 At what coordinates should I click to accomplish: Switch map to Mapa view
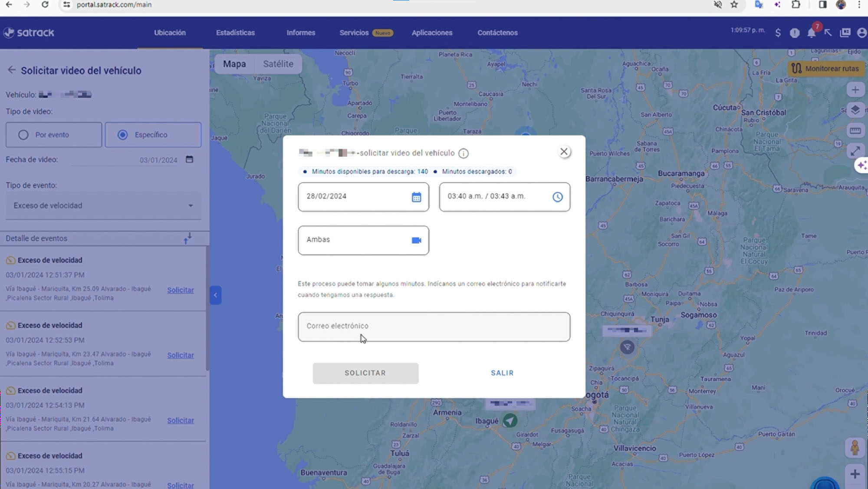(234, 64)
